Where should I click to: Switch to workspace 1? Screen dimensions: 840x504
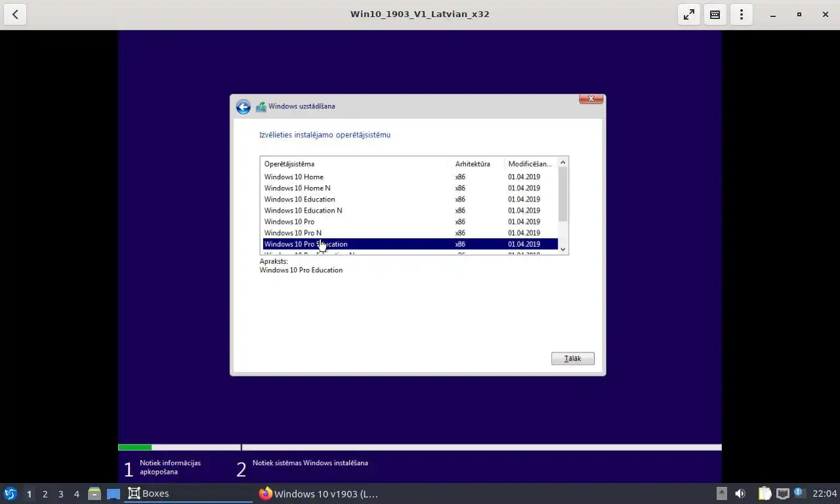[29, 493]
